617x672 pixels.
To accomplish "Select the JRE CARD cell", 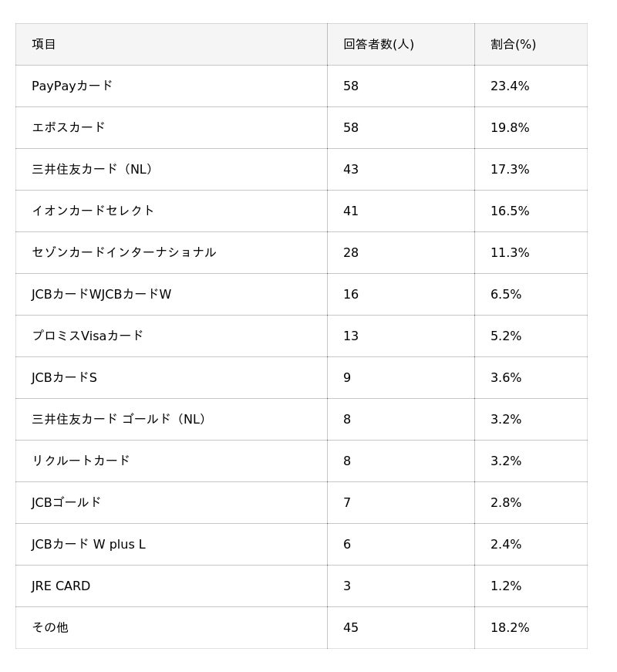I will 61,586.
